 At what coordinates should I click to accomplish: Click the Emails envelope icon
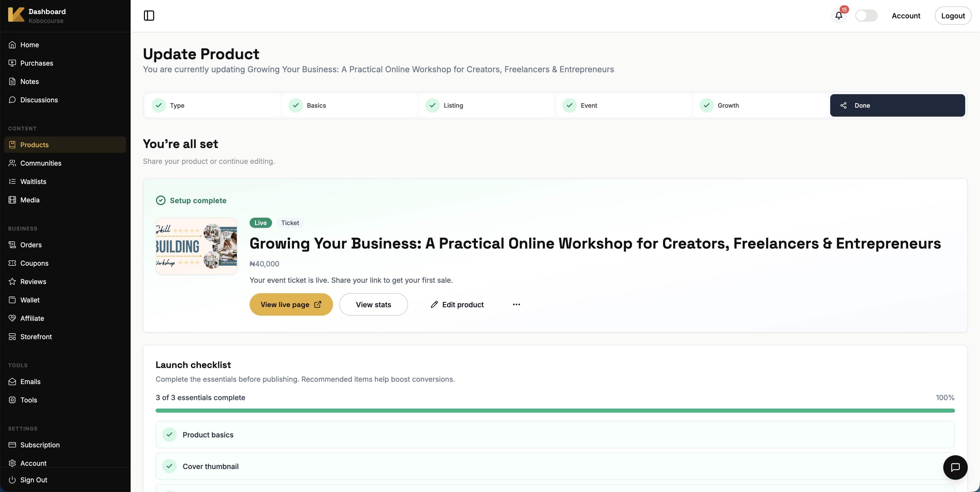coord(12,382)
